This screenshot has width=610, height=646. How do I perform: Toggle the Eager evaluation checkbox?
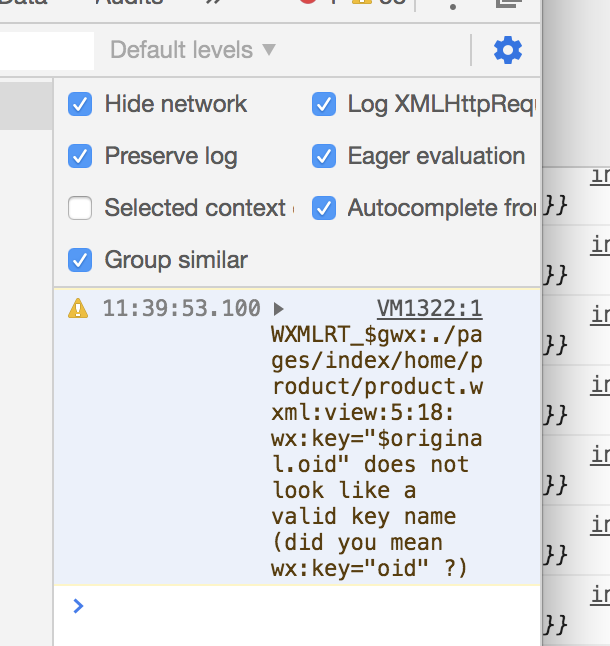tap(323, 156)
